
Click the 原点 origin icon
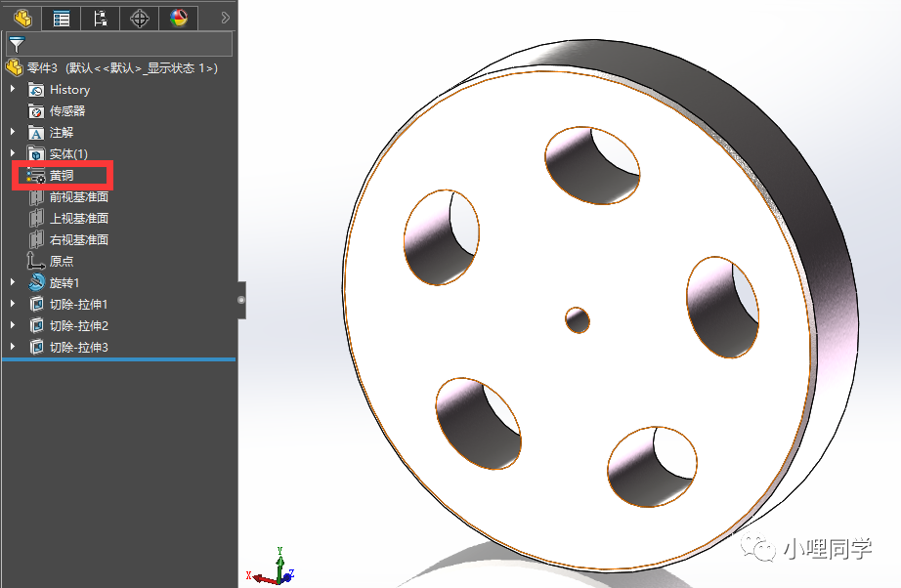36,261
